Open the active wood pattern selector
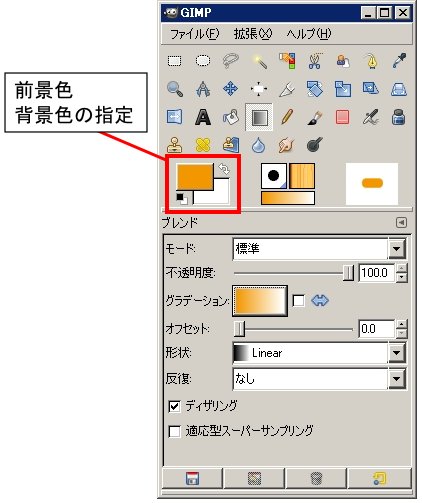The height and width of the screenshot is (503, 422). click(302, 176)
